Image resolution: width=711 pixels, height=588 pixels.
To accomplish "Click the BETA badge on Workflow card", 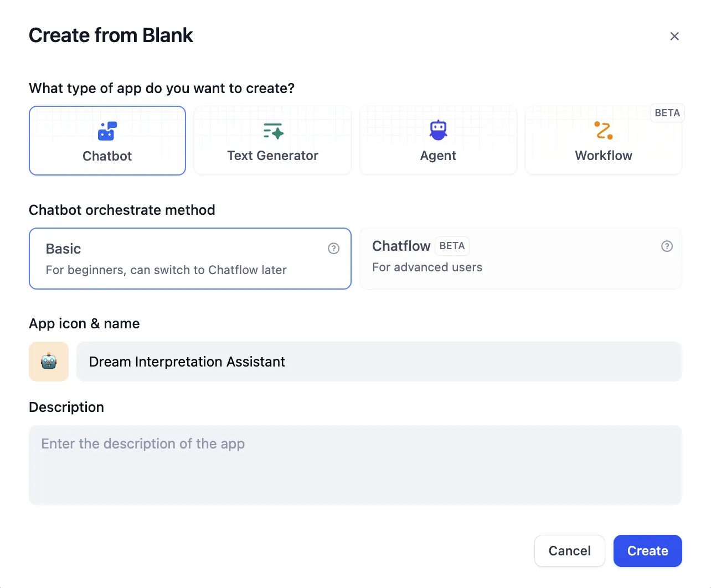I will (x=667, y=113).
